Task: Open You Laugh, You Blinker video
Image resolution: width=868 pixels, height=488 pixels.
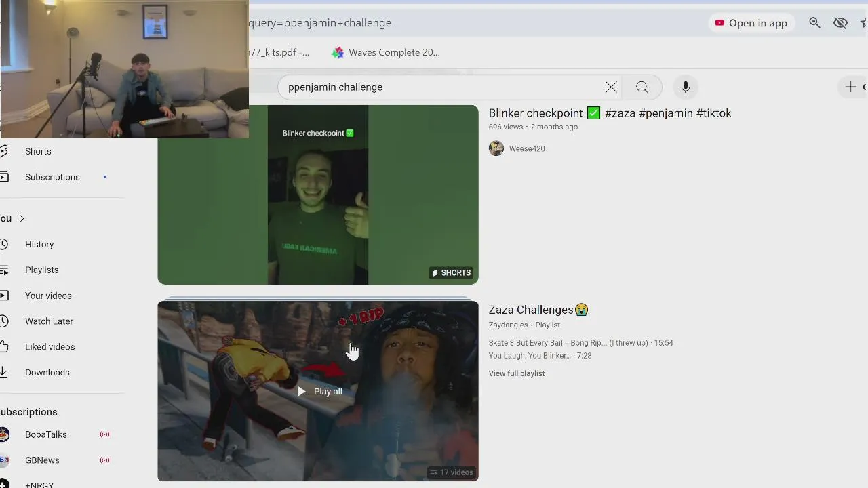Action: click(x=540, y=356)
